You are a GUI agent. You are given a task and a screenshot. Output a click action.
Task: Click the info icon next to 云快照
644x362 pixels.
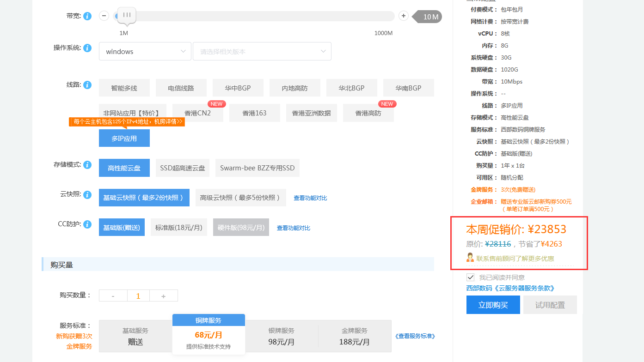pyautogui.click(x=87, y=194)
